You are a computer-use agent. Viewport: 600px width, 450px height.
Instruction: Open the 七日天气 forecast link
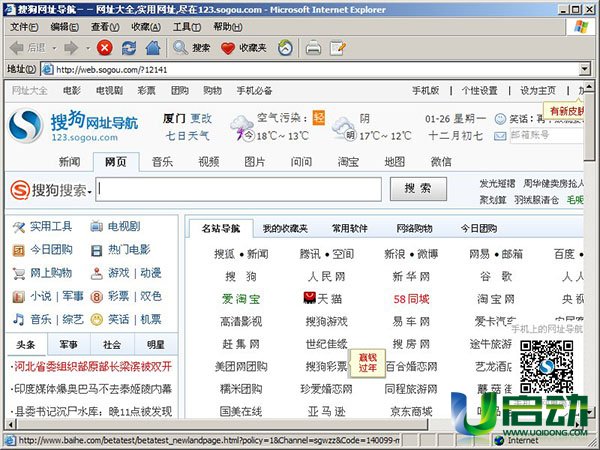187,135
